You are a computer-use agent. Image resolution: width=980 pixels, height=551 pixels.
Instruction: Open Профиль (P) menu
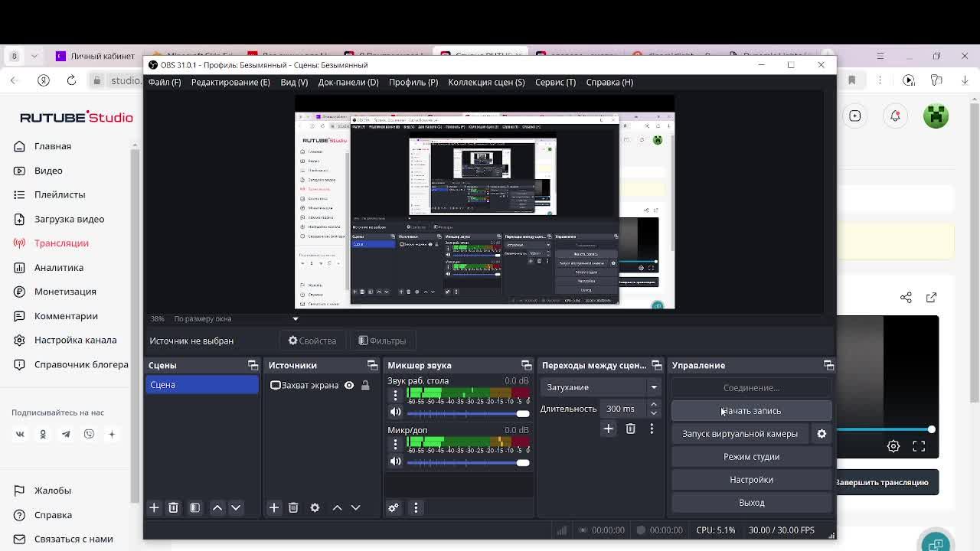(413, 82)
